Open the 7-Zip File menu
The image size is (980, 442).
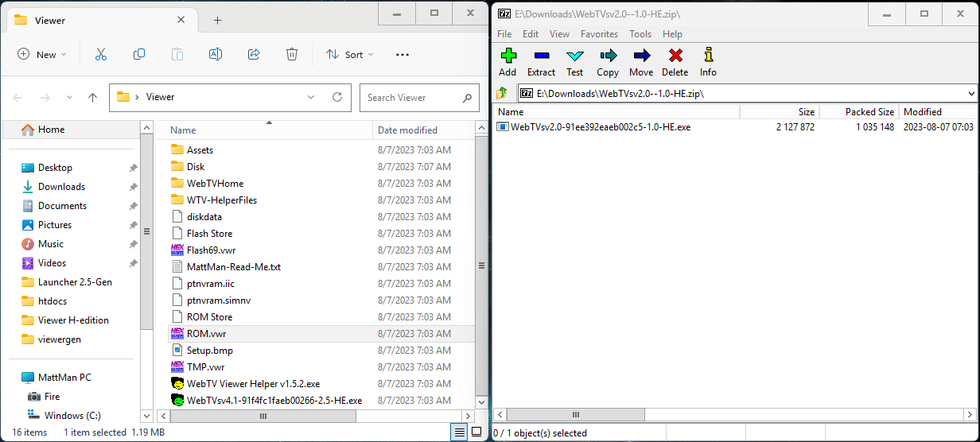coord(504,34)
